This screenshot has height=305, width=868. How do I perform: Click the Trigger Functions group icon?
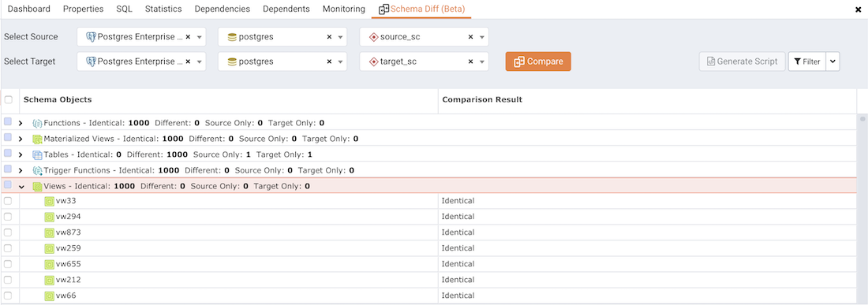[37, 171]
